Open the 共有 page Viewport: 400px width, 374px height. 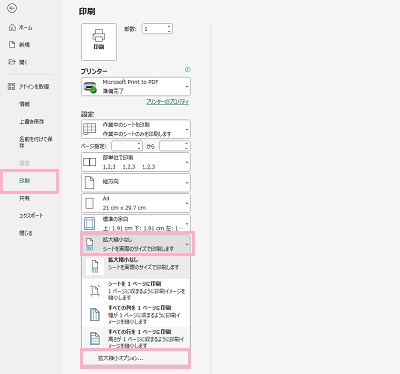click(x=24, y=198)
